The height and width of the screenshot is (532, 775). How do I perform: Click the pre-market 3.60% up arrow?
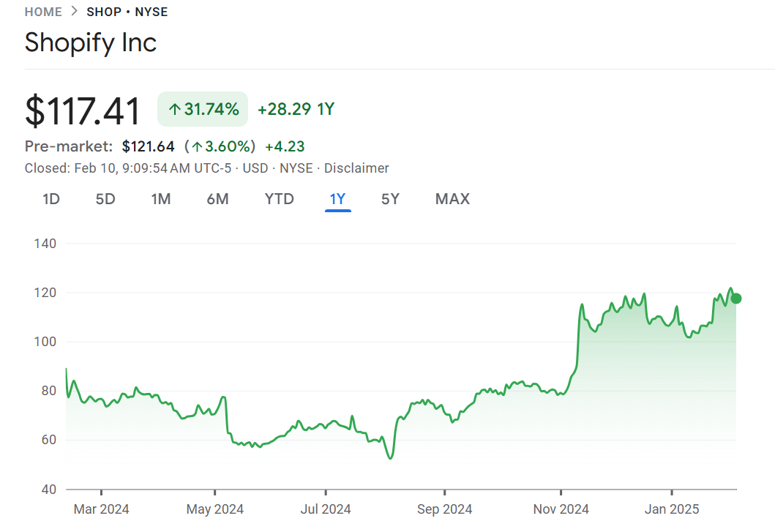pyautogui.click(x=197, y=146)
